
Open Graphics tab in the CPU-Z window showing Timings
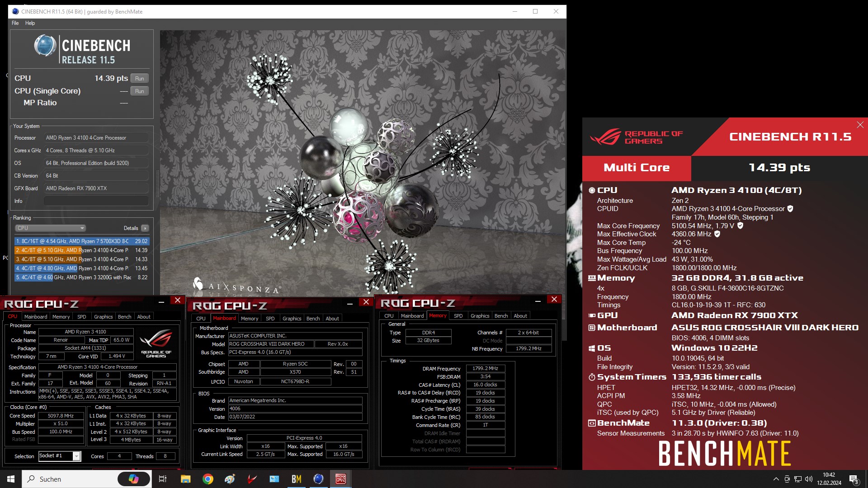(480, 316)
